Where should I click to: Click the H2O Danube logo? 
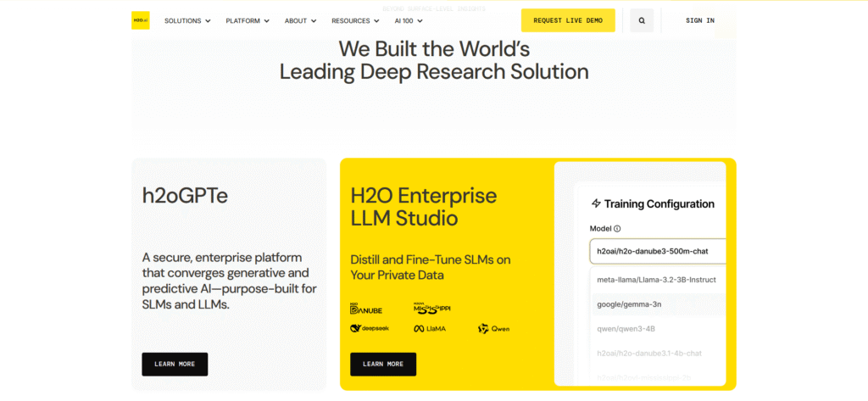pos(366,309)
